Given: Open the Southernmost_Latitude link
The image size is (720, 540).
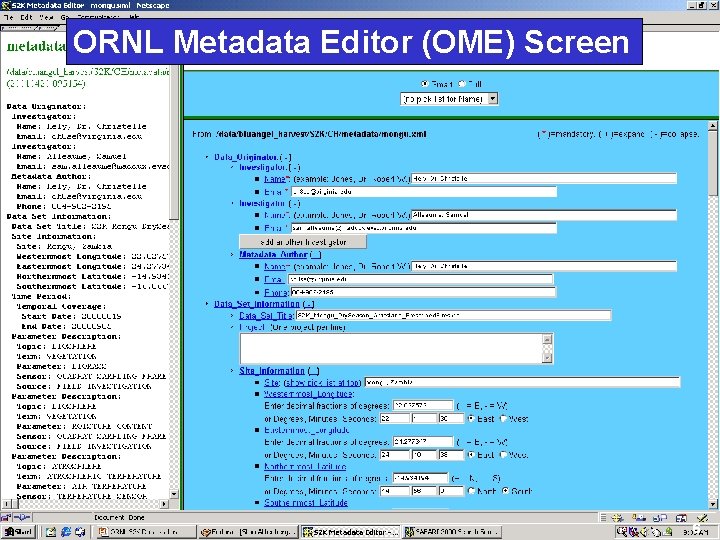Looking at the screenshot, I should 306,503.
